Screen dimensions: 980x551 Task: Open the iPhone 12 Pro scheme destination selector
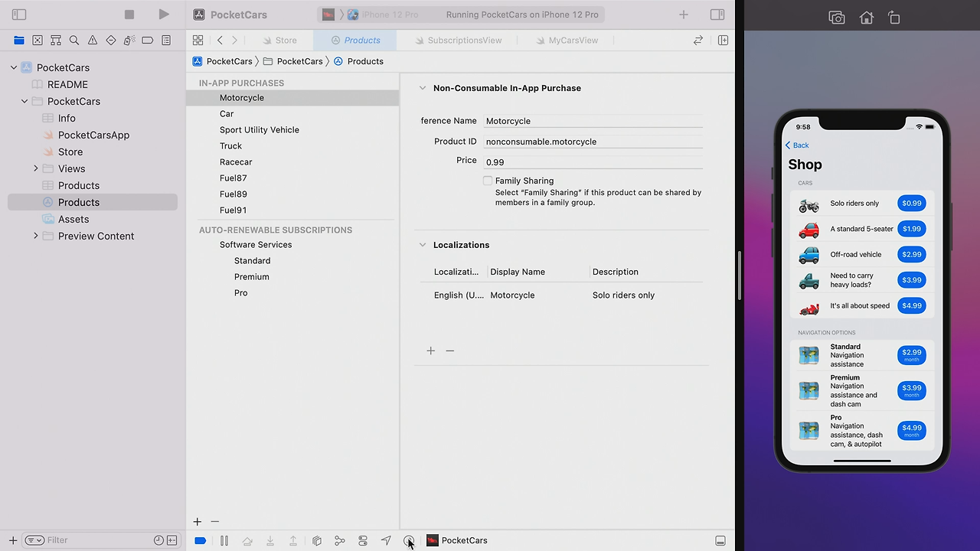[384, 15]
